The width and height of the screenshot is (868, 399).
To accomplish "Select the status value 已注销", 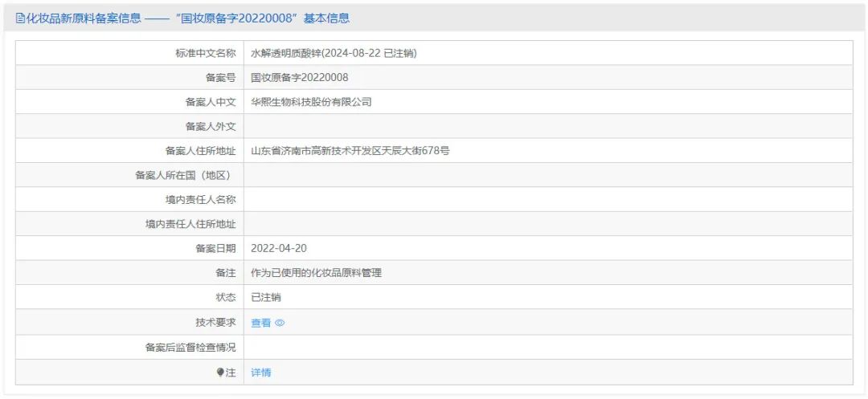I will 266,297.
